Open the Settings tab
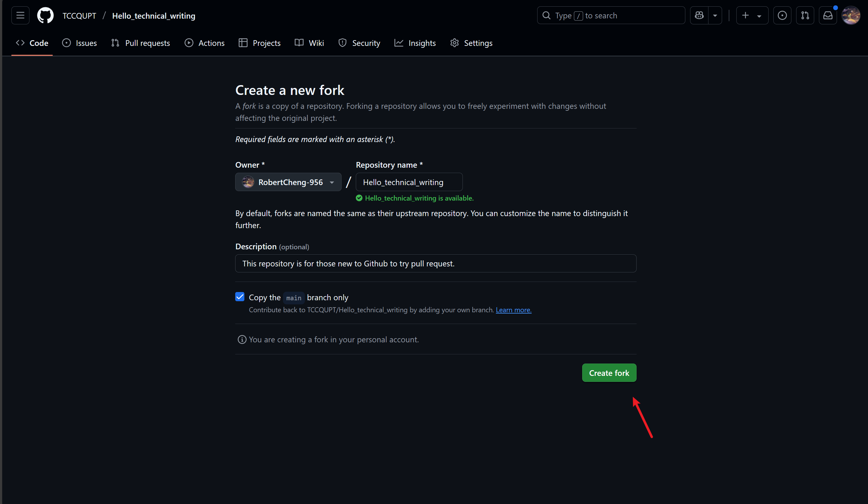The width and height of the screenshot is (868, 504). 471,43
